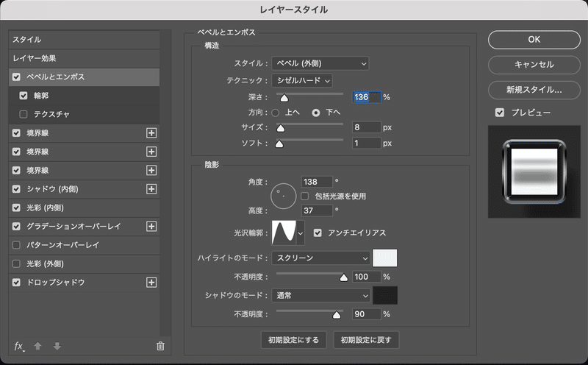Add another シャドウ (内側) with its plus icon

tap(151, 189)
